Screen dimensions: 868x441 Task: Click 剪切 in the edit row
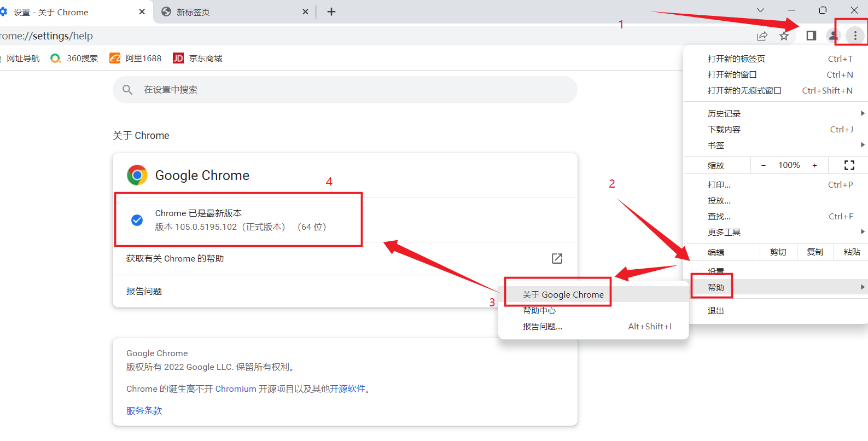coord(778,252)
